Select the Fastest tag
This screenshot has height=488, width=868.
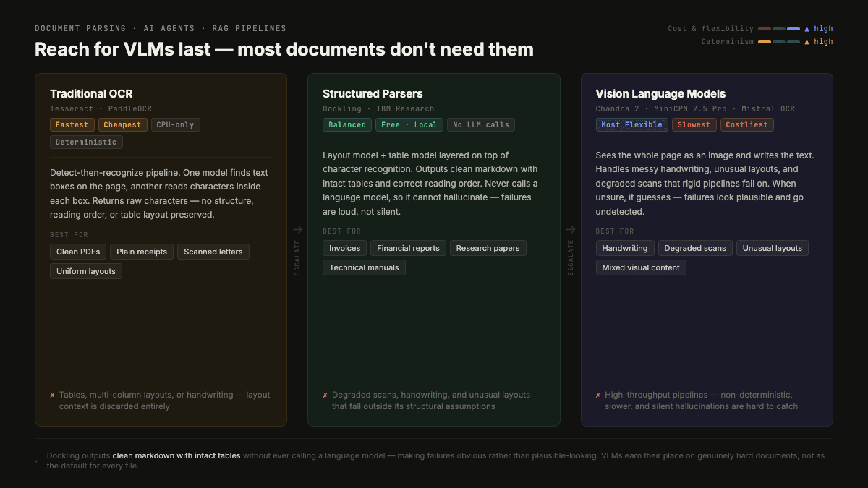coord(72,124)
